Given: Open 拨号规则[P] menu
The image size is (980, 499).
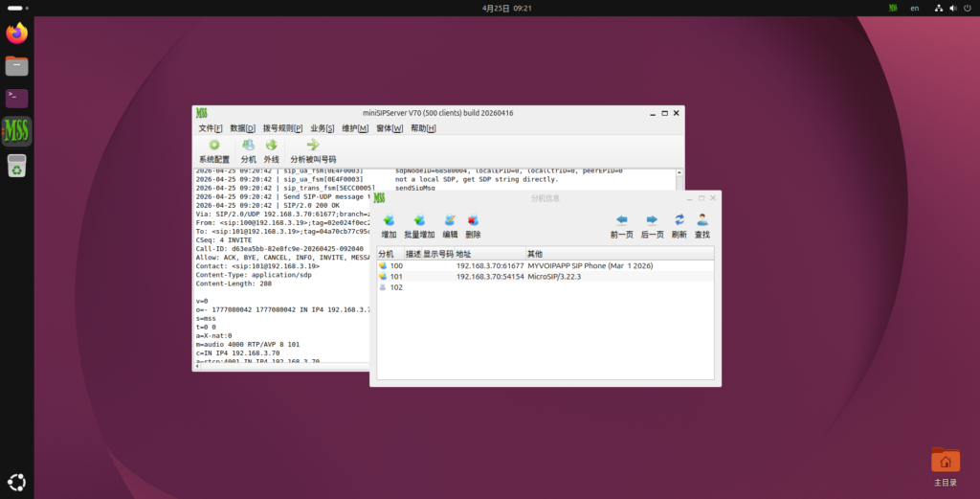Looking at the screenshot, I should (282, 128).
